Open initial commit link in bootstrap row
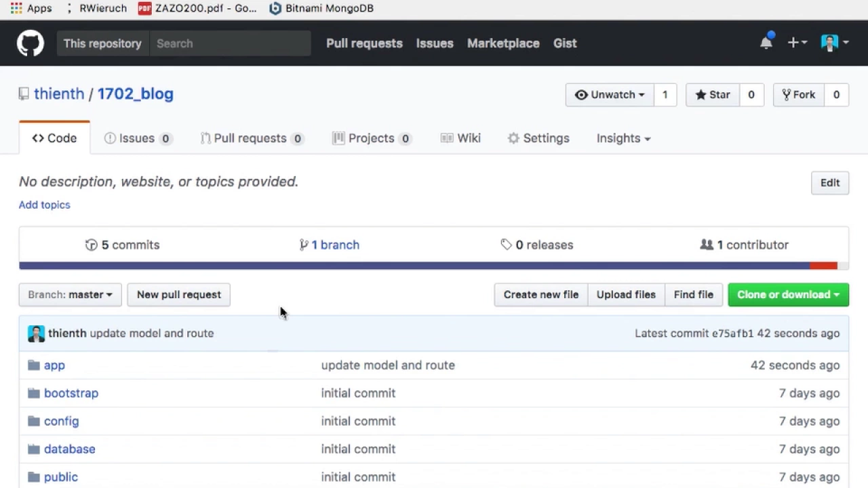 (358, 393)
